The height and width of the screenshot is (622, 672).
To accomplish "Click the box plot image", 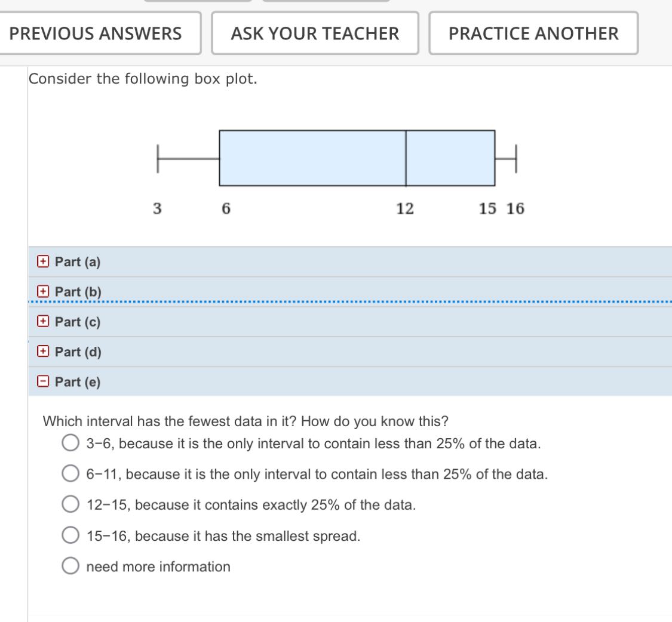I will tap(335, 158).
